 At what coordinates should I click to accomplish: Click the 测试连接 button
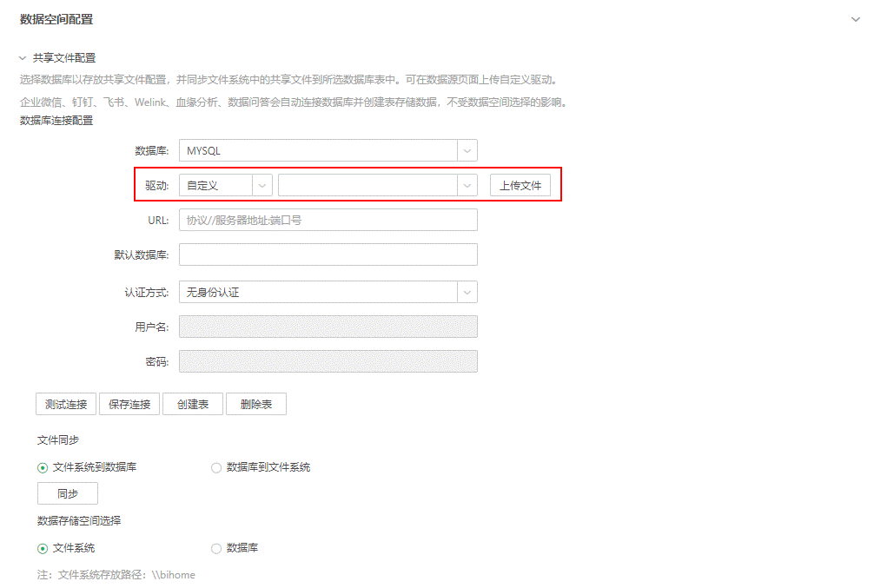click(65, 403)
